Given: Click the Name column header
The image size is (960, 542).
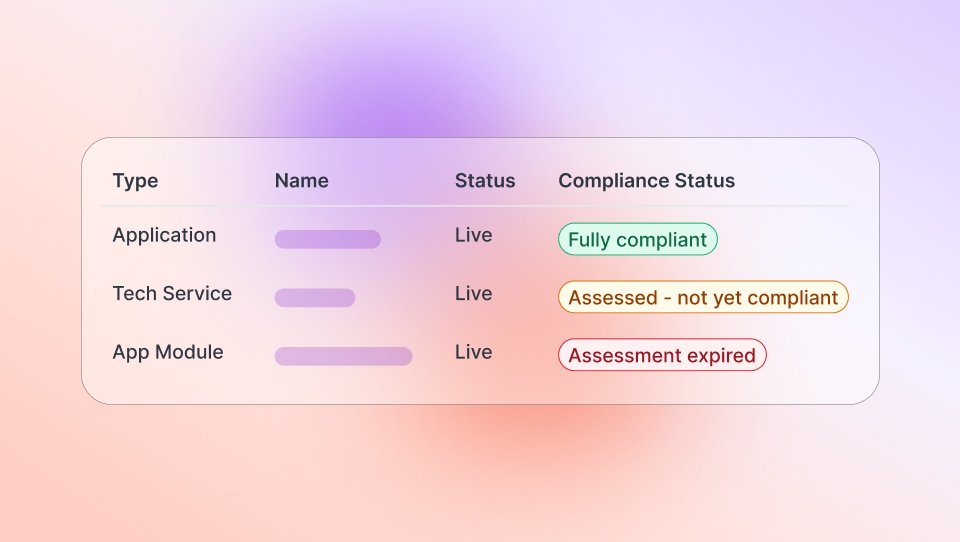Looking at the screenshot, I should 301,181.
